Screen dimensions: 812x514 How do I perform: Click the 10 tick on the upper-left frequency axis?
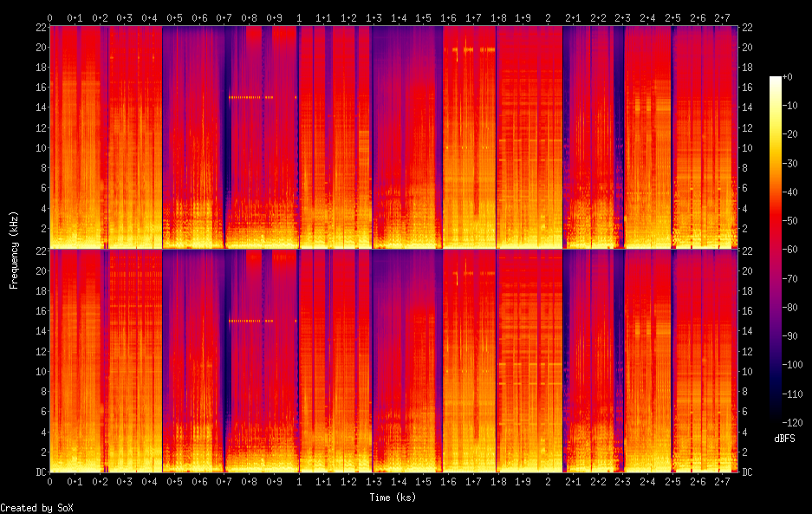point(38,147)
